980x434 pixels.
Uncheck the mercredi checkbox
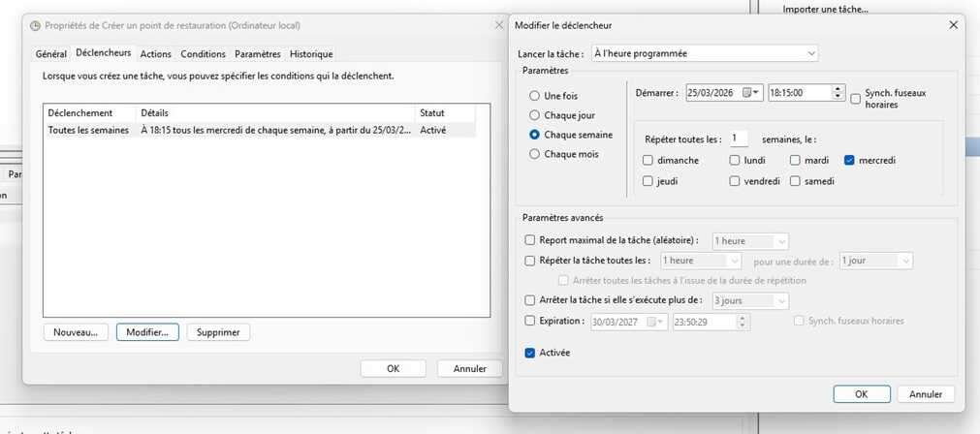[x=850, y=160]
